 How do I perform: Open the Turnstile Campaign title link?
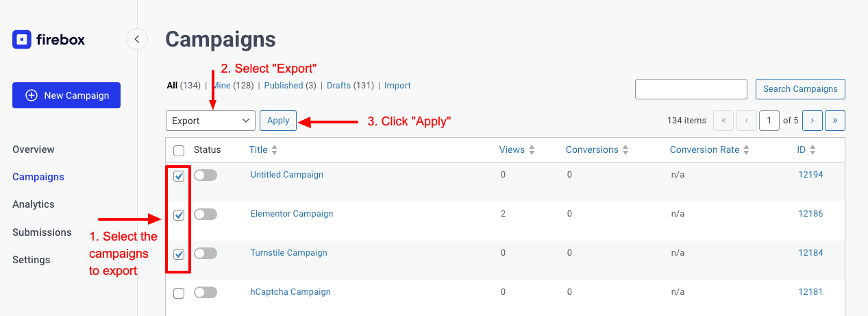coord(288,253)
